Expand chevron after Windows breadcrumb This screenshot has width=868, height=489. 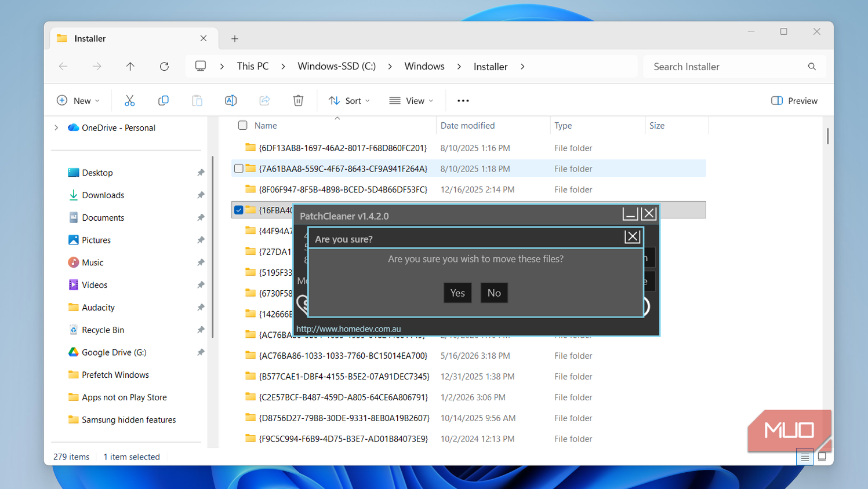[x=459, y=67]
